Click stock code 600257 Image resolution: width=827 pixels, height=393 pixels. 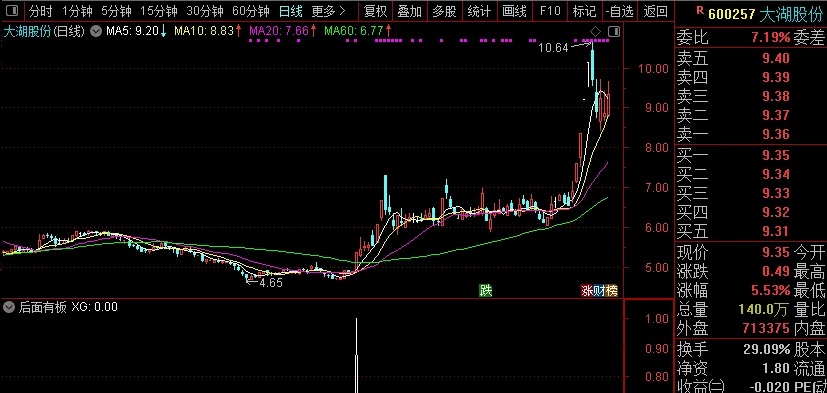tap(732, 14)
